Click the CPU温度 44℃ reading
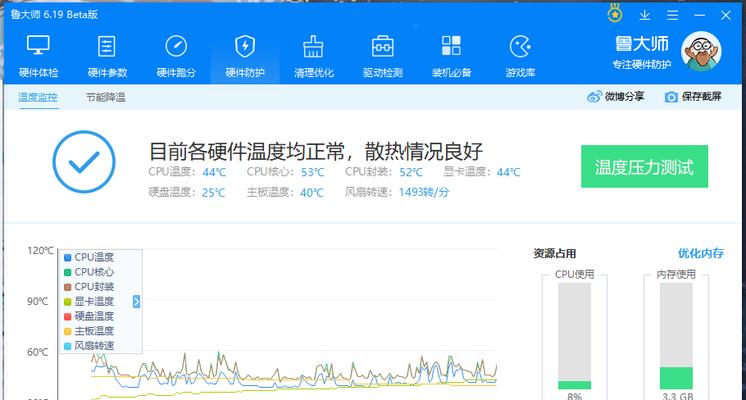 [x=187, y=172]
